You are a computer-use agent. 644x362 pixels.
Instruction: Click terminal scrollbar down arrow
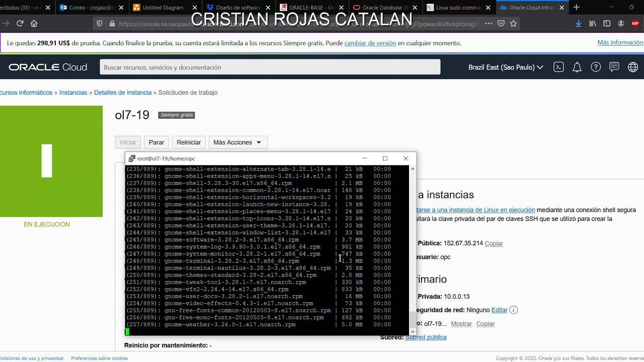click(413, 331)
